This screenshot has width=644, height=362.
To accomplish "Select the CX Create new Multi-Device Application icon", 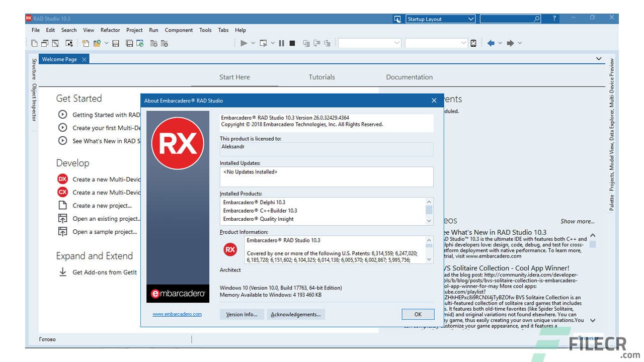I will pos(62,192).
